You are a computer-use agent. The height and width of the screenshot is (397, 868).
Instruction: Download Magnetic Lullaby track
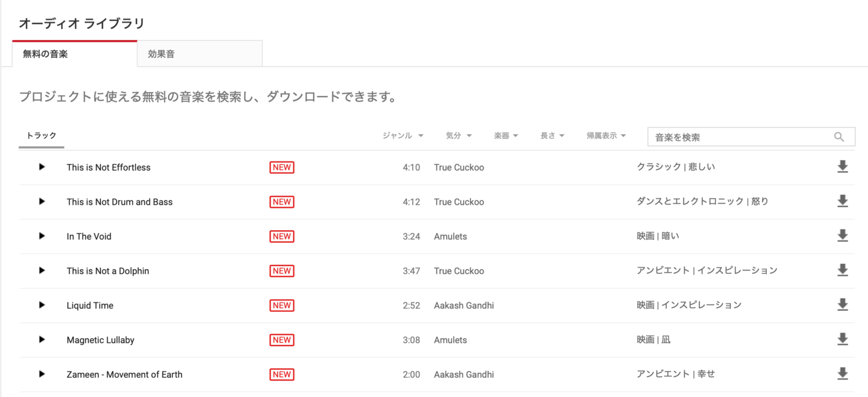842,339
